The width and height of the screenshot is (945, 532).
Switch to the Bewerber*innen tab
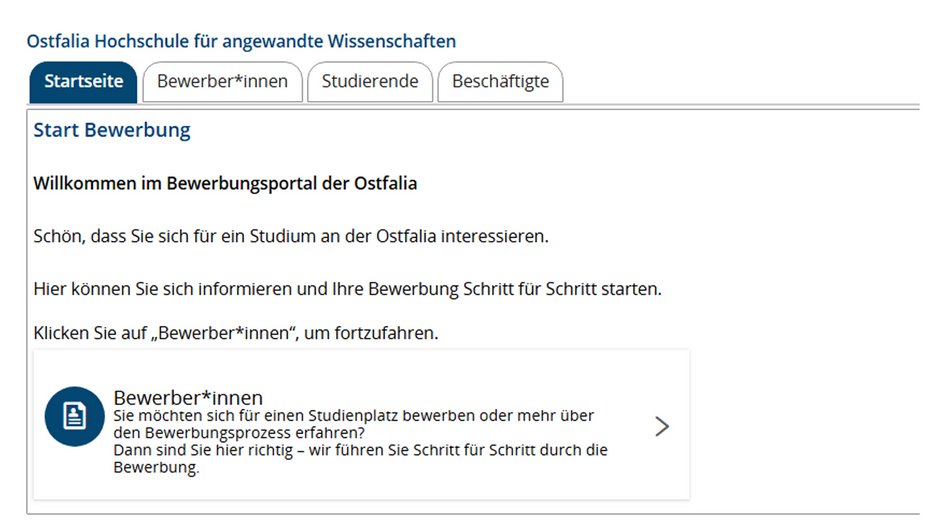tap(222, 82)
